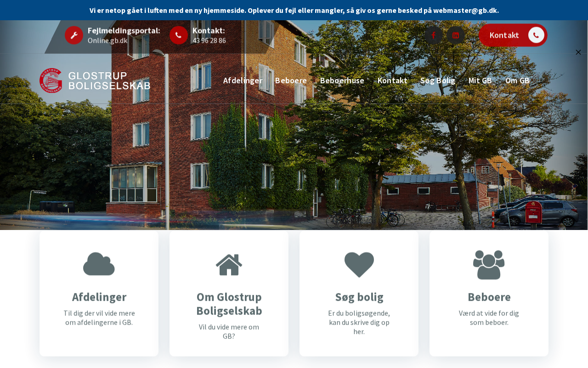Open the Søg bolig card heading
The width and height of the screenshot is (588, 368).
pos(359,297)
